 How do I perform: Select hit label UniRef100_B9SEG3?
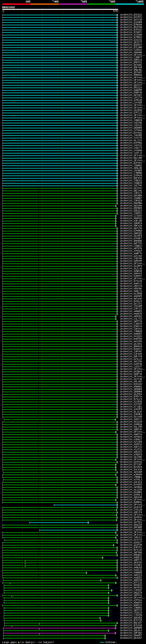131,585
